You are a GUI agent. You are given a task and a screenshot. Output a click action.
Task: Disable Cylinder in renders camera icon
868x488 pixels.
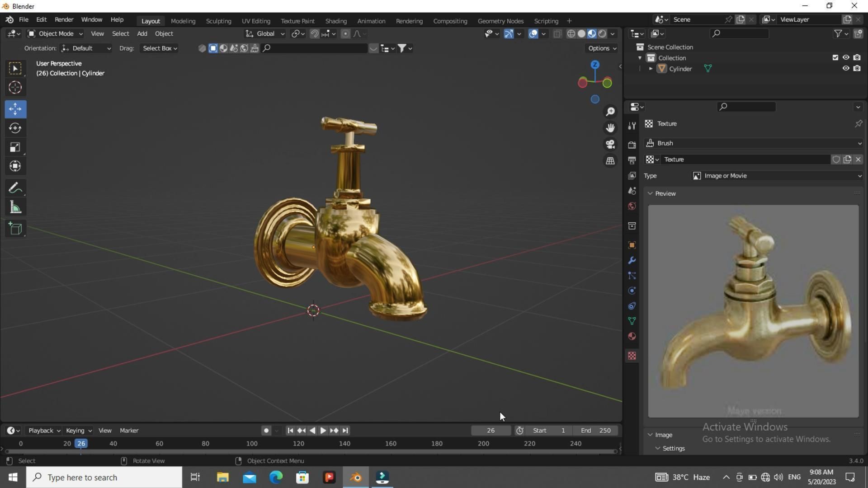tap(857, 68)
